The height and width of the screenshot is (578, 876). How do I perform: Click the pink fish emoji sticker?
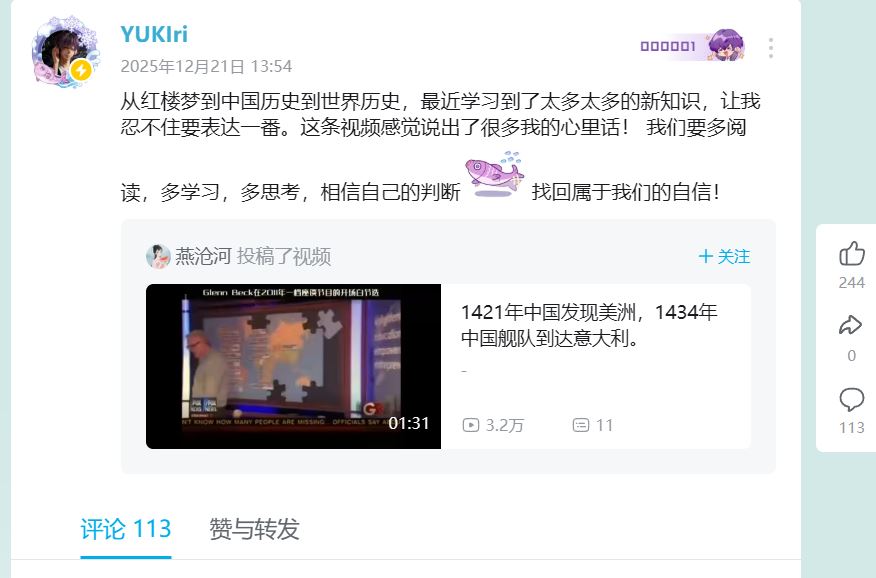pos(494,175)
